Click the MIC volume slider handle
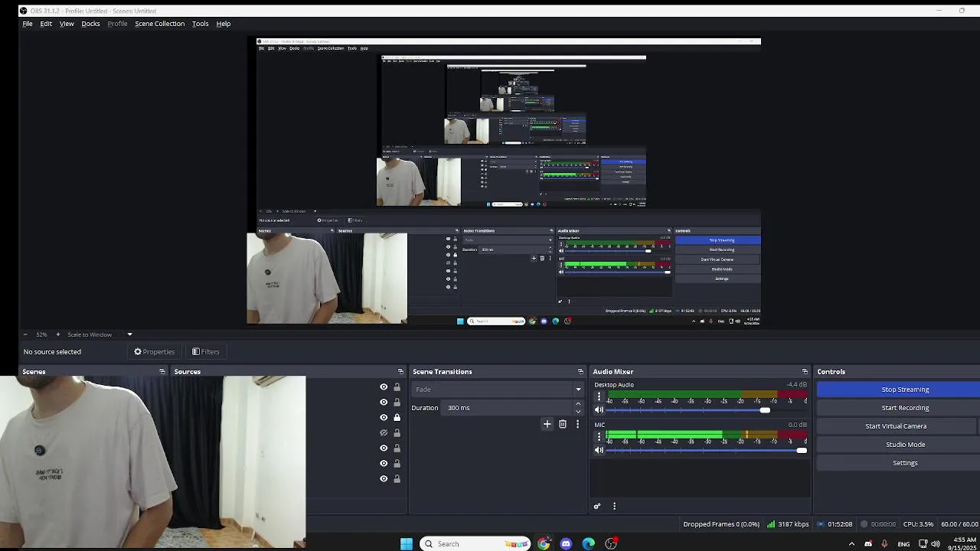The width and height of the screenshot is (980, 551). click(x=802, y=450)
